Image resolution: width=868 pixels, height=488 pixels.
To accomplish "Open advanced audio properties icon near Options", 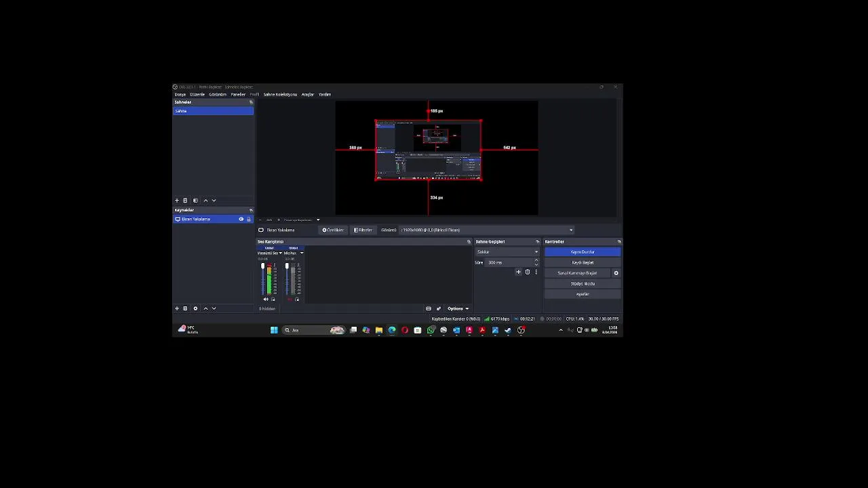I will [x=439, y=308].
